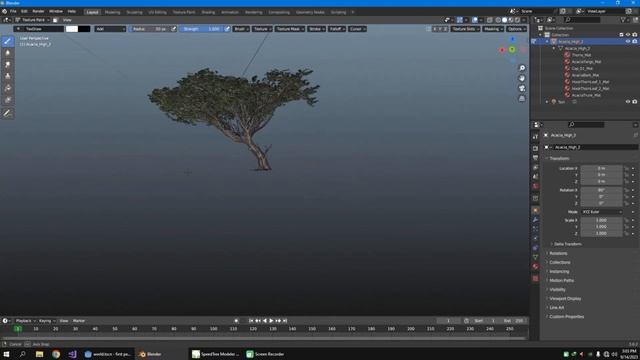Expand the Delta Transform panel
The width and height of the screenshot is (640, 360).
(567, 244)
